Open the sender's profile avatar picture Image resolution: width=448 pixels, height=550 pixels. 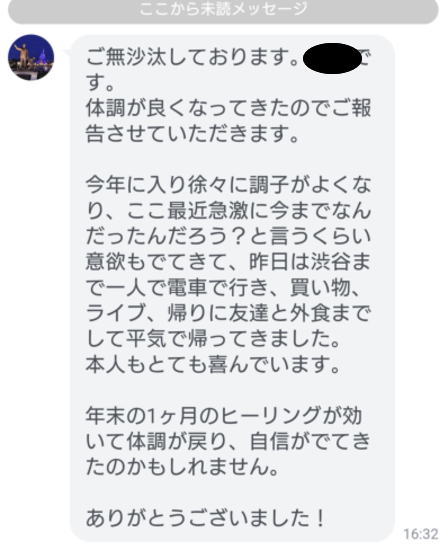31,57
